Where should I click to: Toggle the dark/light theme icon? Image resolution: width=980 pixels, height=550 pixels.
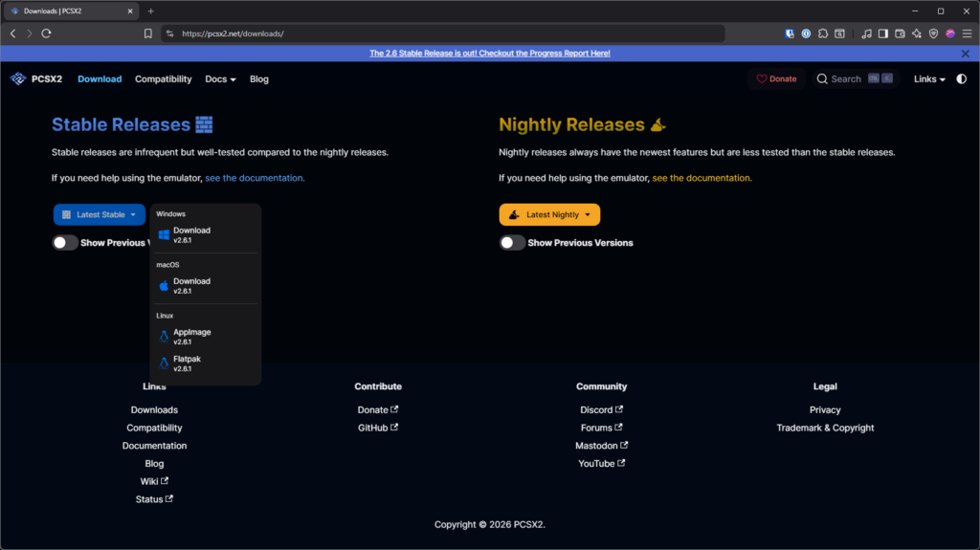pyautogui.click(x=962, y=78)
